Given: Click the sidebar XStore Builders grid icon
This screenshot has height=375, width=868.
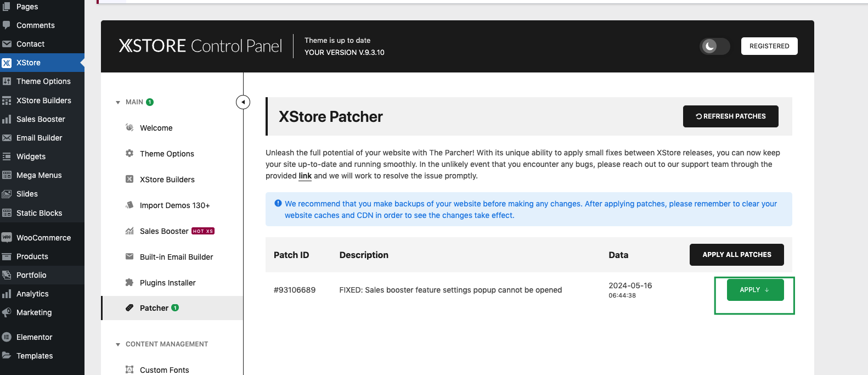Looking at the screenshot, I should 7,100.
